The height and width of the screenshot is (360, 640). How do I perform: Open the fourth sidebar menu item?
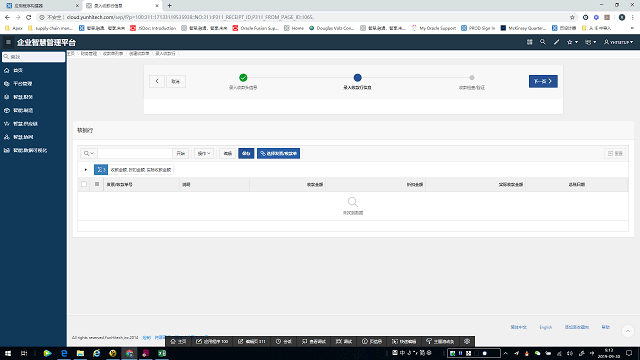coord(33,110)
